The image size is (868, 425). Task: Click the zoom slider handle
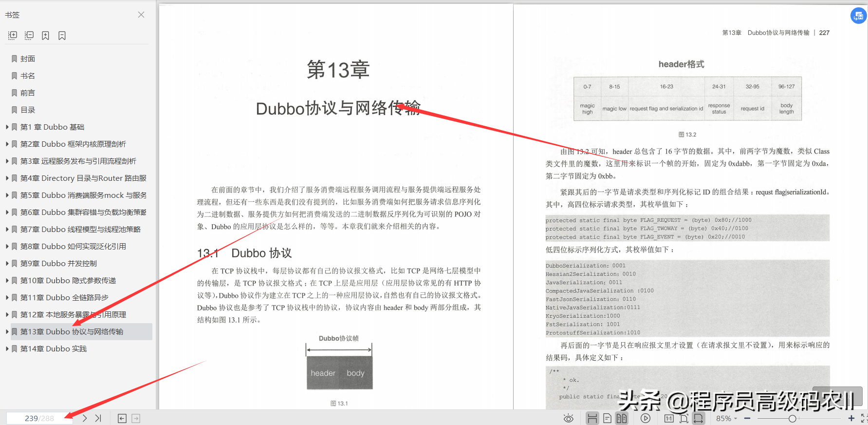pyautogui.click(x=793, y=418)
